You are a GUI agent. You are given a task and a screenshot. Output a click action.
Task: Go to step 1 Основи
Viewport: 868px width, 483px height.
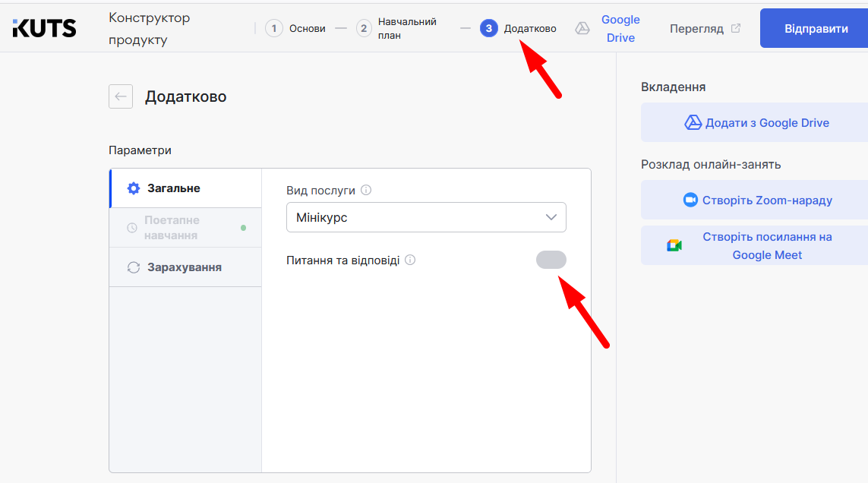point(295,29)
